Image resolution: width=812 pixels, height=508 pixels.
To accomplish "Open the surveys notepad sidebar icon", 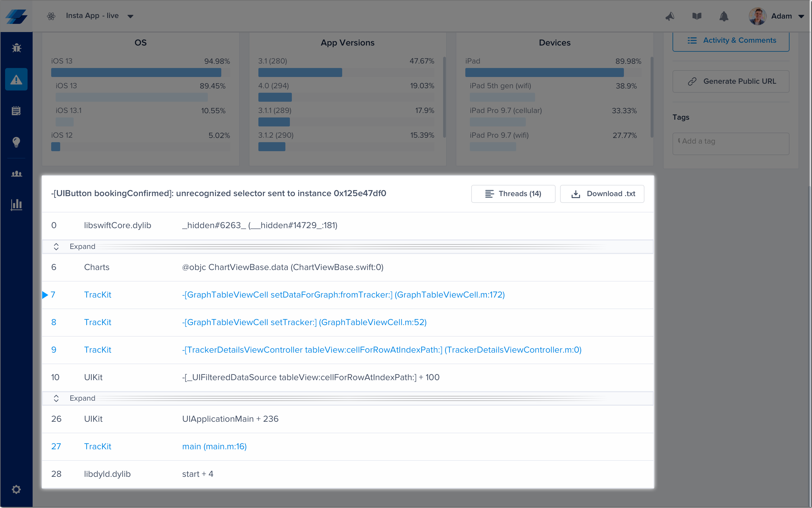I will tap(16, 110).
